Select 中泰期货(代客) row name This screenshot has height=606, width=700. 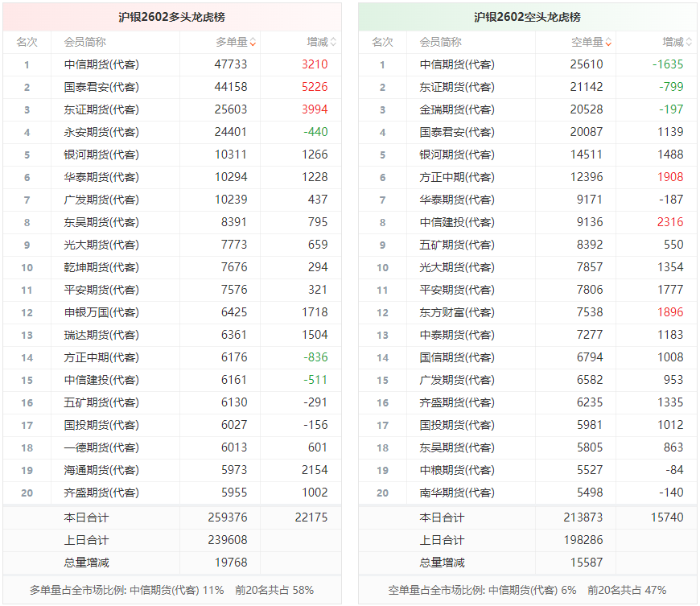pyautogui.click(x=457, y=335)
